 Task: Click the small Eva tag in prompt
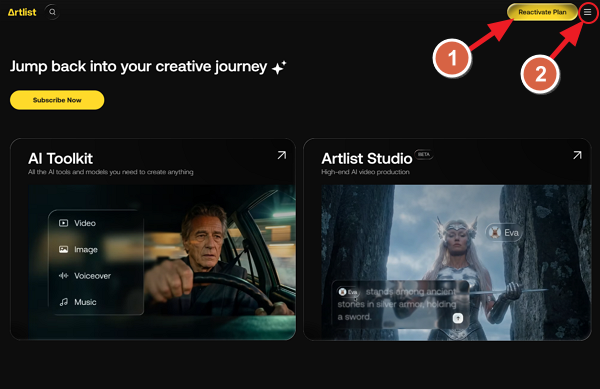pos(348,292)
